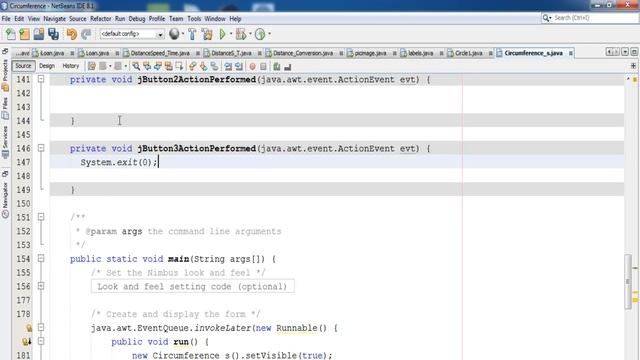Click the Next Bookmark icon
This screenshot has width=640, height=360.
pos(203,66)
